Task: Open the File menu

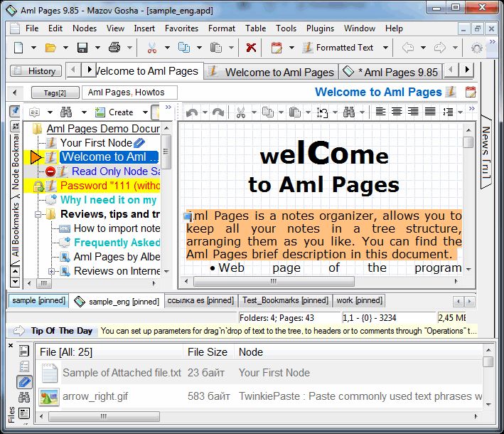Action: coord(32,28)
